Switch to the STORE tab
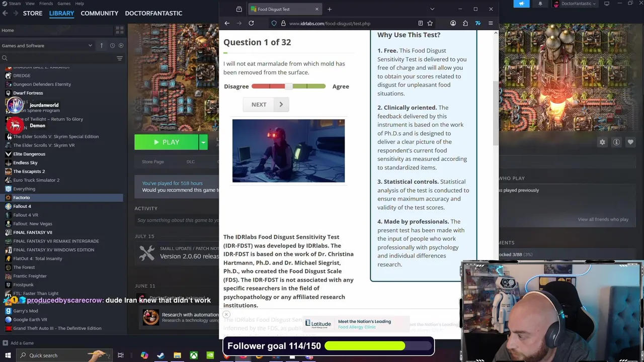Viewport: 644px width, 362px height. (x=33, y=13)
